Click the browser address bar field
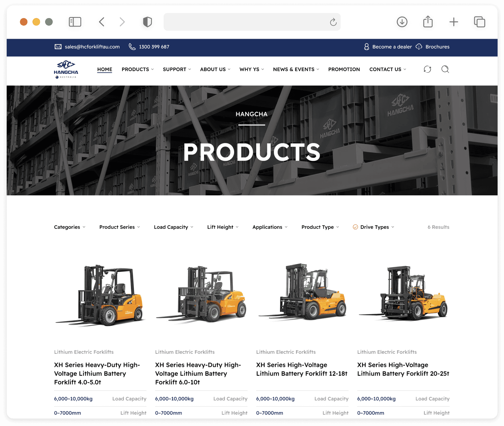This screenshot has width=504, height=426. pos(252,22)
